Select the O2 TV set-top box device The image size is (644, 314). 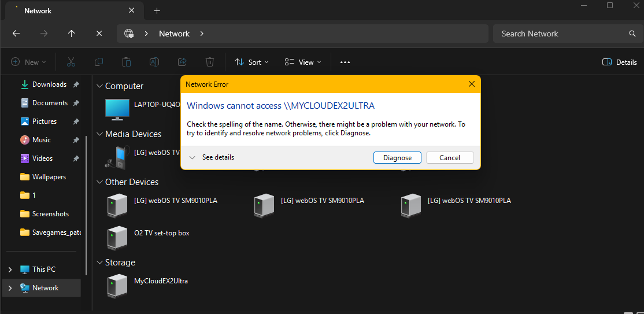148,237
